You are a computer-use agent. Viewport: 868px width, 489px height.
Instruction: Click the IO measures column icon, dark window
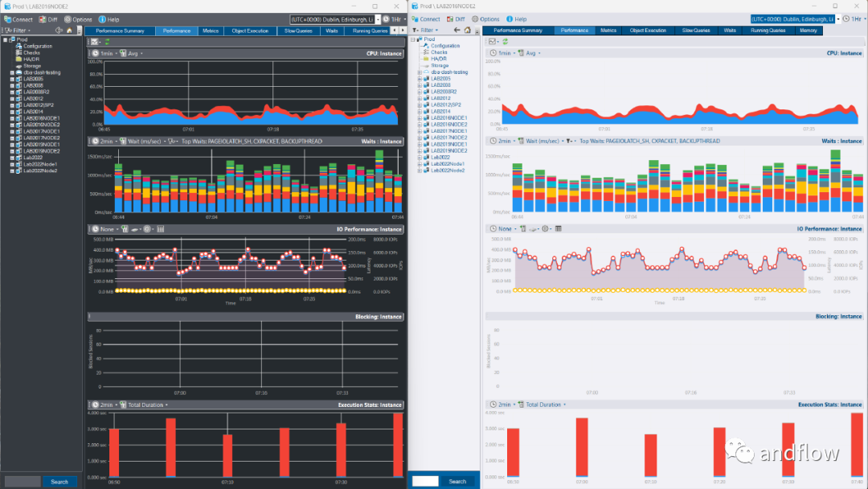tap(125, 229)
